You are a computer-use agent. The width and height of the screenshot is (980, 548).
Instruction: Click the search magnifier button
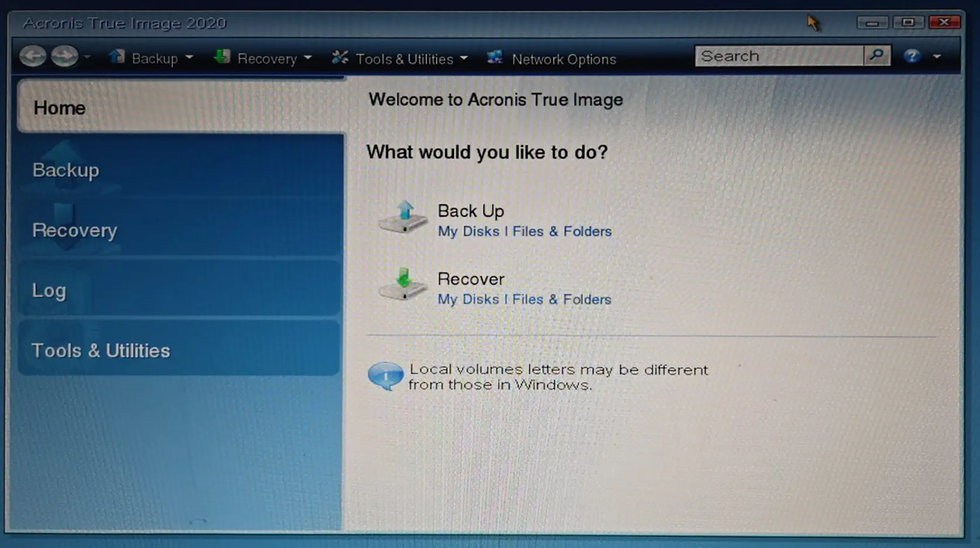click(877, 56)
